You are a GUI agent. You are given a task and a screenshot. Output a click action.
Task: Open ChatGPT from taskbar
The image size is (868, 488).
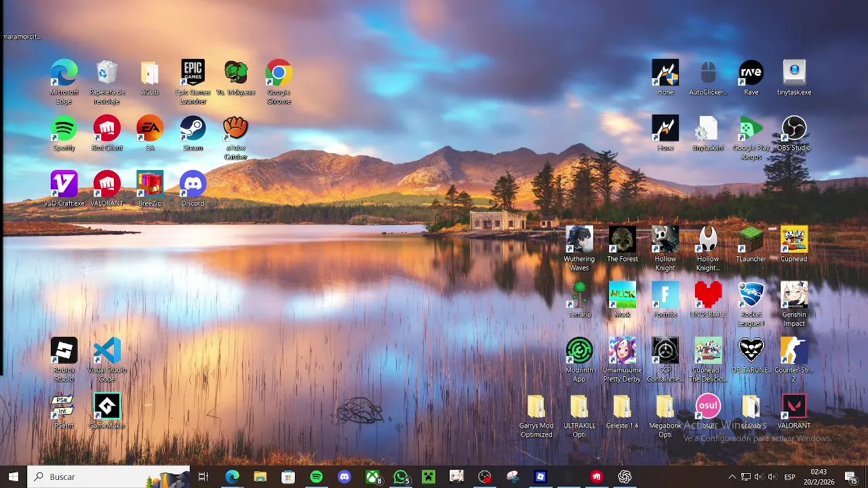tap(625, 477)
